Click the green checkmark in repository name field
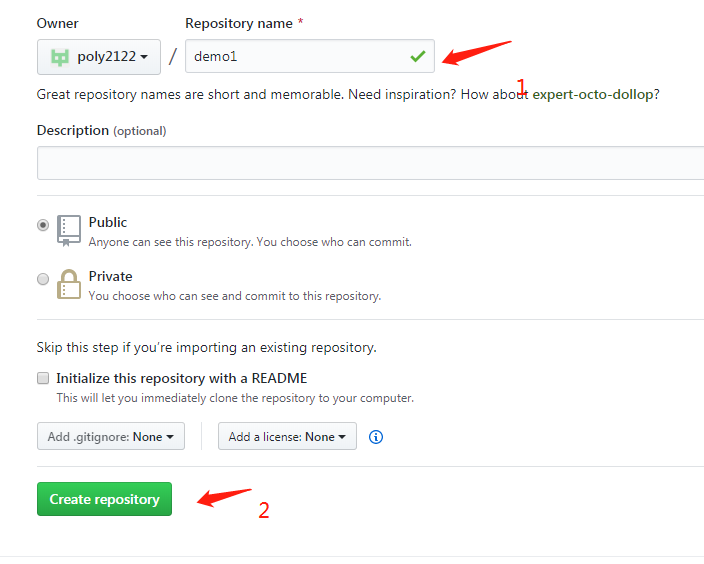This screenshot has height=564, width=704. coord(417,57)
